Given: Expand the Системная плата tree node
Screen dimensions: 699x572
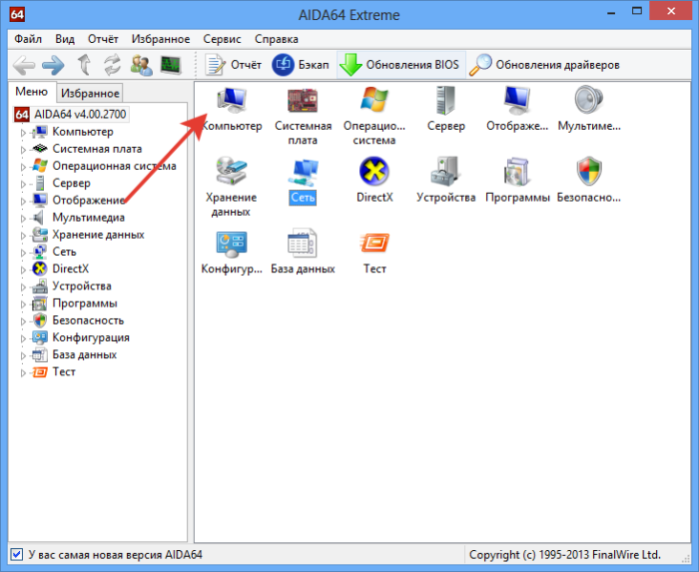Looking at the screenshot, I should [x=23, y=149].
